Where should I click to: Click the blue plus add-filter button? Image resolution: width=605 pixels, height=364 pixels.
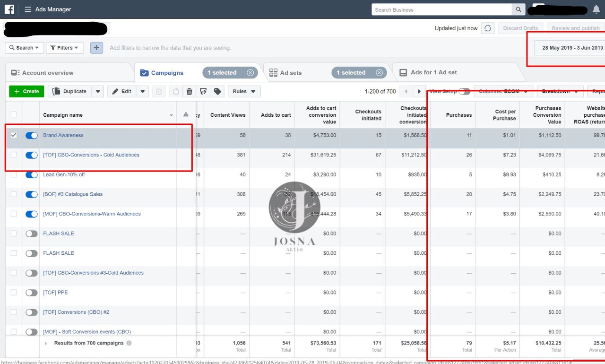coord(96,48)
